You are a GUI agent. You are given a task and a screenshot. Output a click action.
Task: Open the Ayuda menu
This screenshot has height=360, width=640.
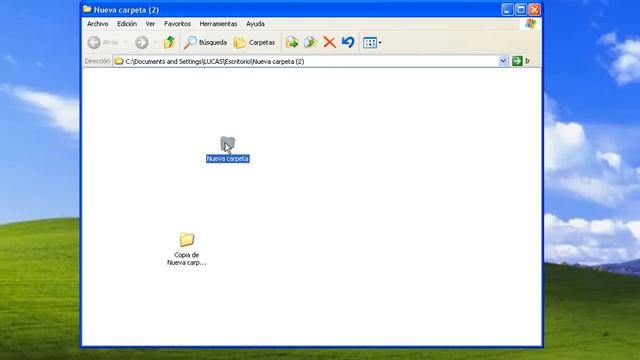256,24
